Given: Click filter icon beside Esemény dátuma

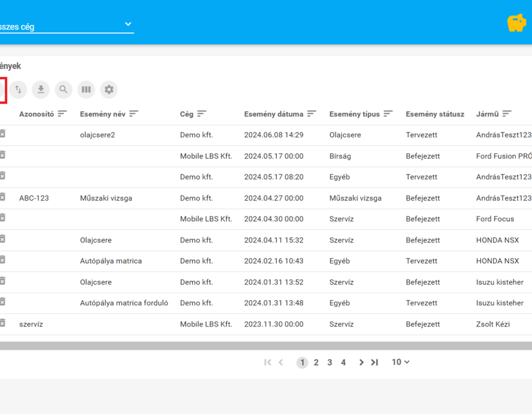Looking at the screenshot, I should coord(312,114).
